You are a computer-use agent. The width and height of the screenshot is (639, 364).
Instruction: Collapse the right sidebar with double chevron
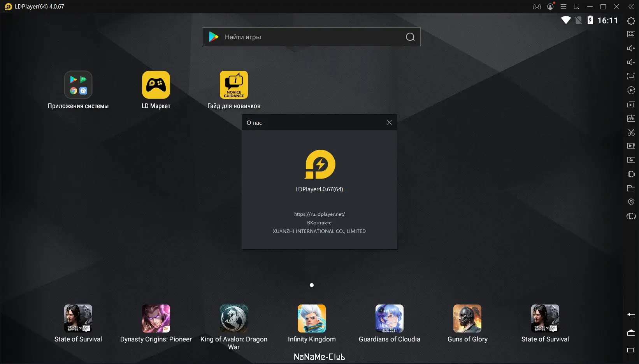point(631,7)
